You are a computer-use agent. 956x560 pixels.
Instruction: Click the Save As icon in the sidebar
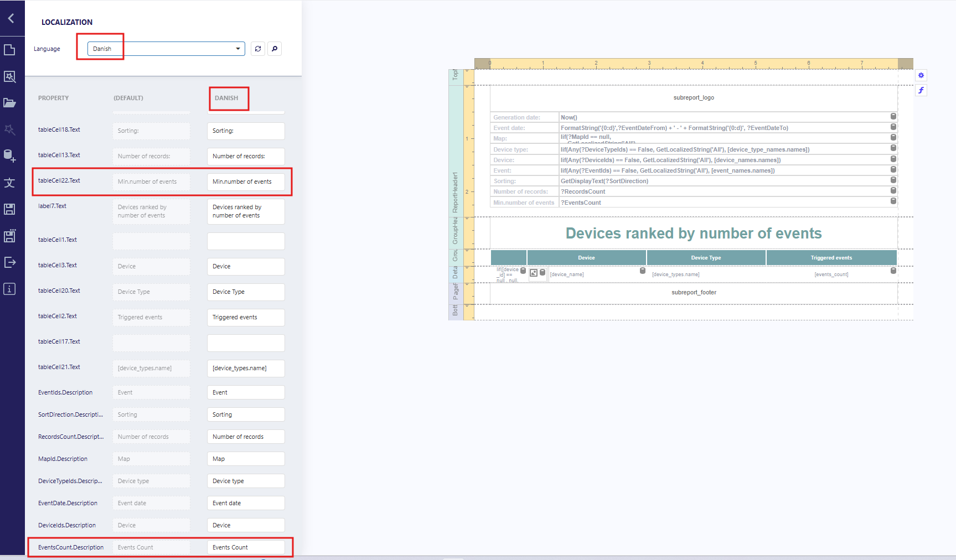pos(10,236)
